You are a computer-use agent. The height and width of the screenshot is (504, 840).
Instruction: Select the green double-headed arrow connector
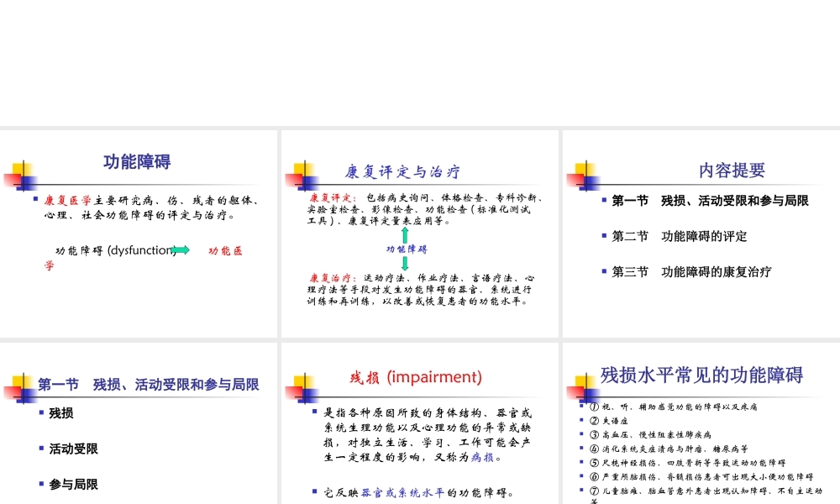pyautogui.click(x=407, y=236)
